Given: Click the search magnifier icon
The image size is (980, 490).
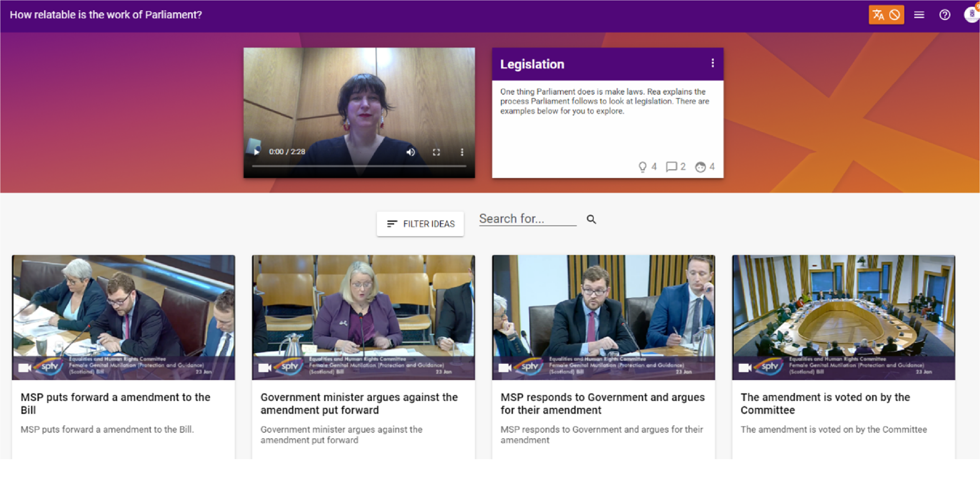Looking at the screenshot, I should click(592, 219).
